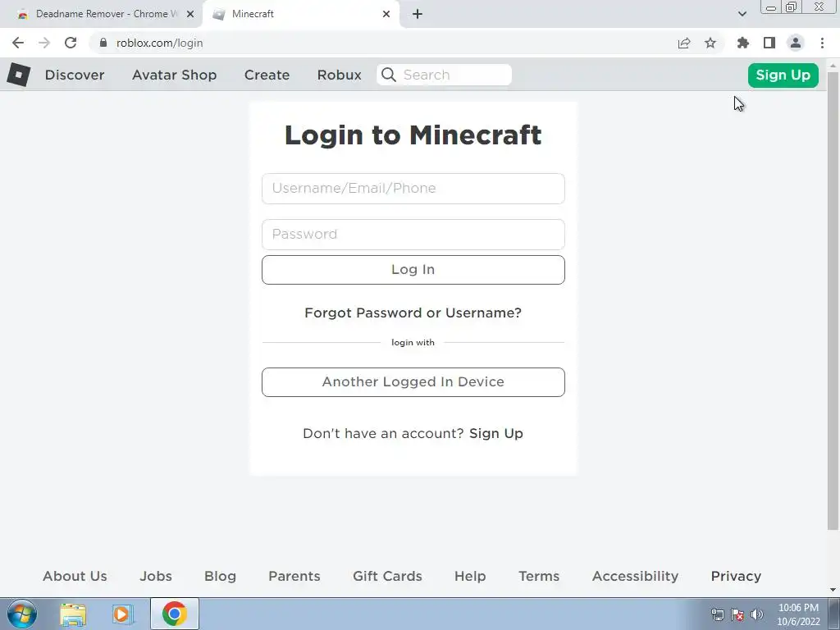Open the Avatar Shop menu item
The width and height of the screenshot is (840, 630).
click(x=174, y=75)
